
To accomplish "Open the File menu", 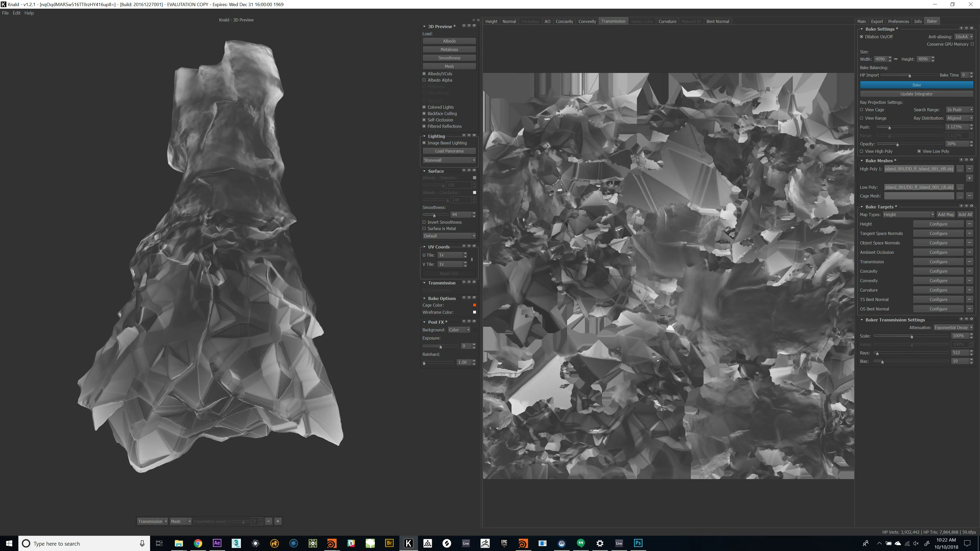I will [5, 13].
